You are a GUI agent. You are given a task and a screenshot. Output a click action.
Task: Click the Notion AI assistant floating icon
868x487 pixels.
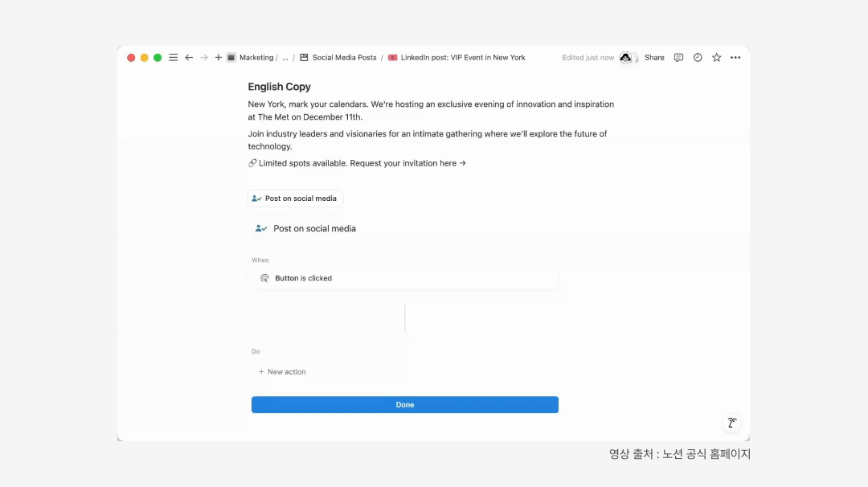pos(731,423)
